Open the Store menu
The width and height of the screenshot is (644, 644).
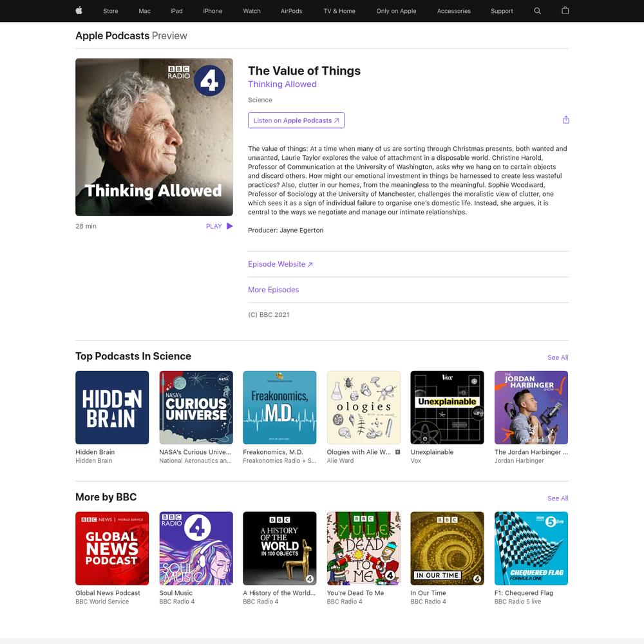coord(111,11)
